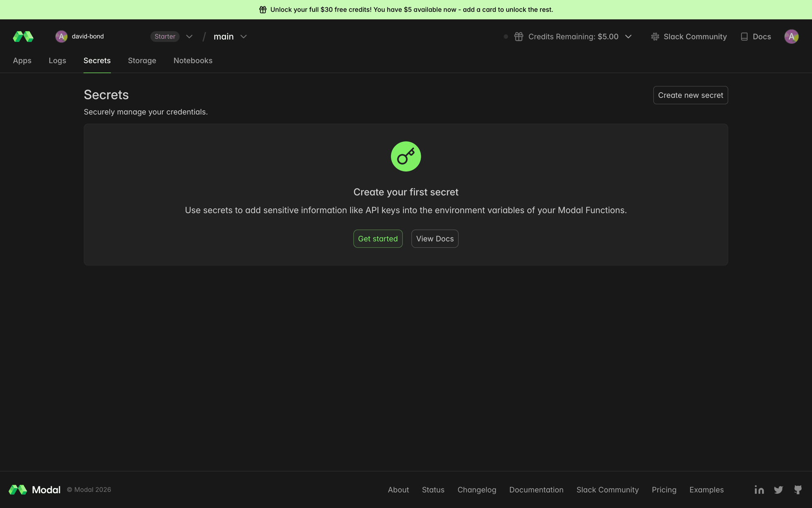Open the user profile avatar menu

pos(791,36)
